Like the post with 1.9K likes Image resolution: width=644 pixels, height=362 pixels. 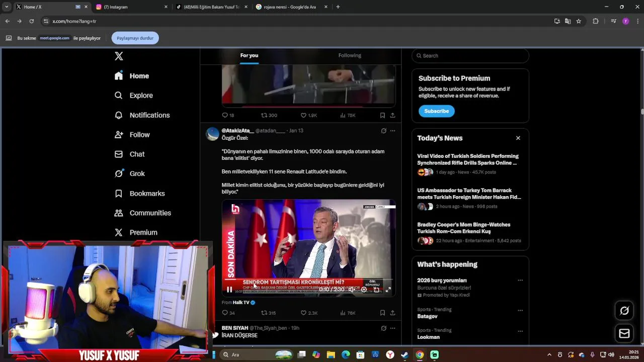pyautogui.click(x=308, y=115)
